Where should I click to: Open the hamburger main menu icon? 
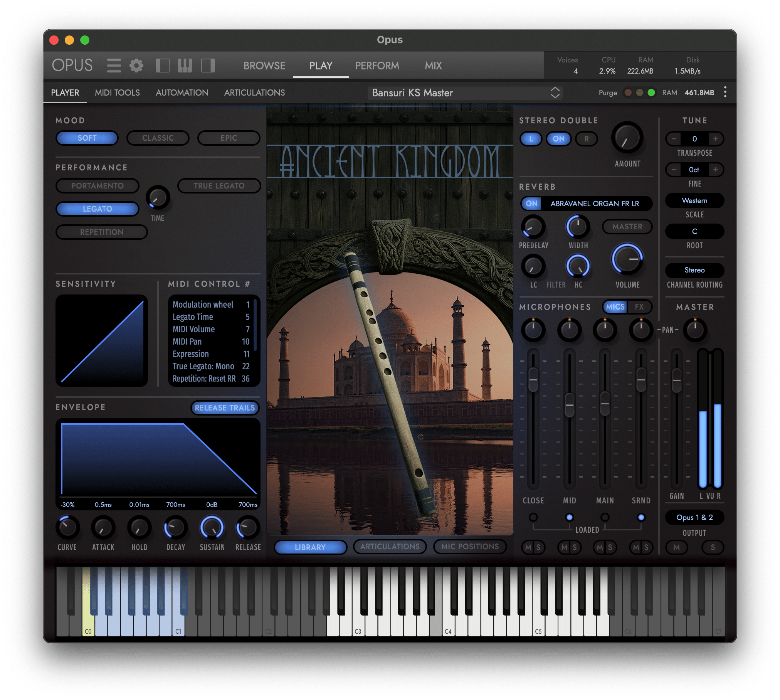114,66
